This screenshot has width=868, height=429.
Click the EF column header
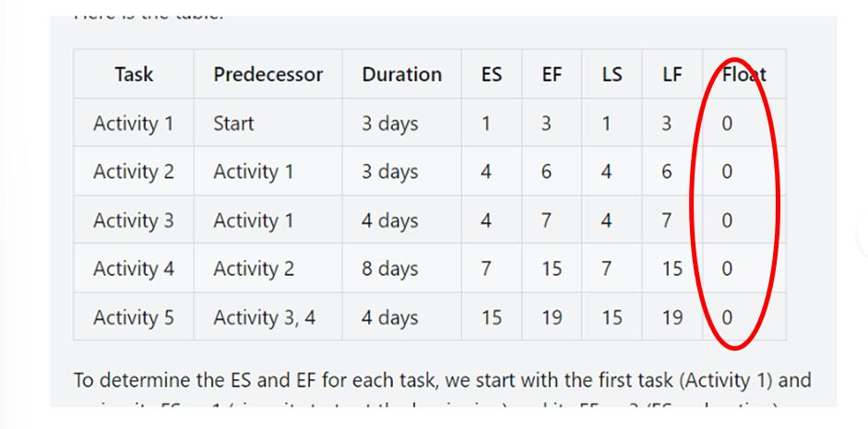[x=552, y=74]
